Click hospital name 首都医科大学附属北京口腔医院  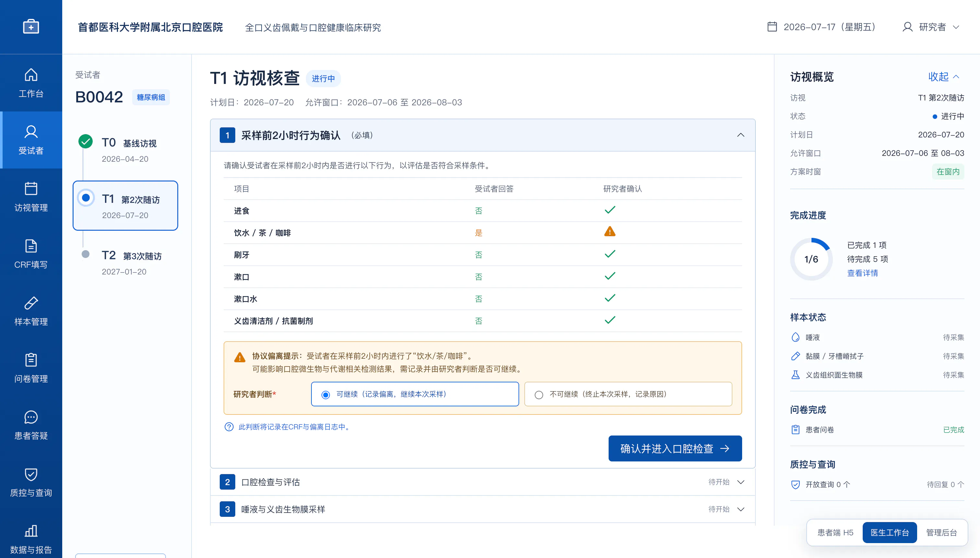coord(150,27)
